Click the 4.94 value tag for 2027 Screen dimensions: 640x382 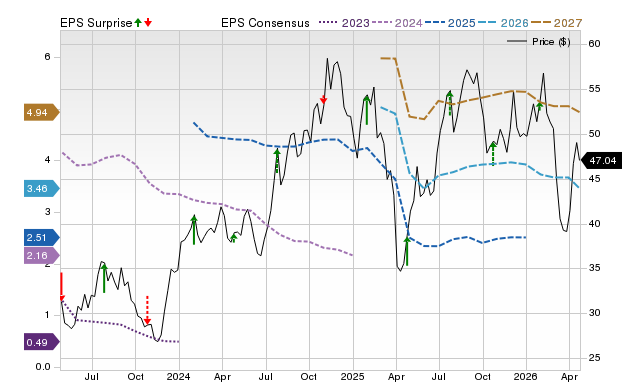click(x=42, y=112)
